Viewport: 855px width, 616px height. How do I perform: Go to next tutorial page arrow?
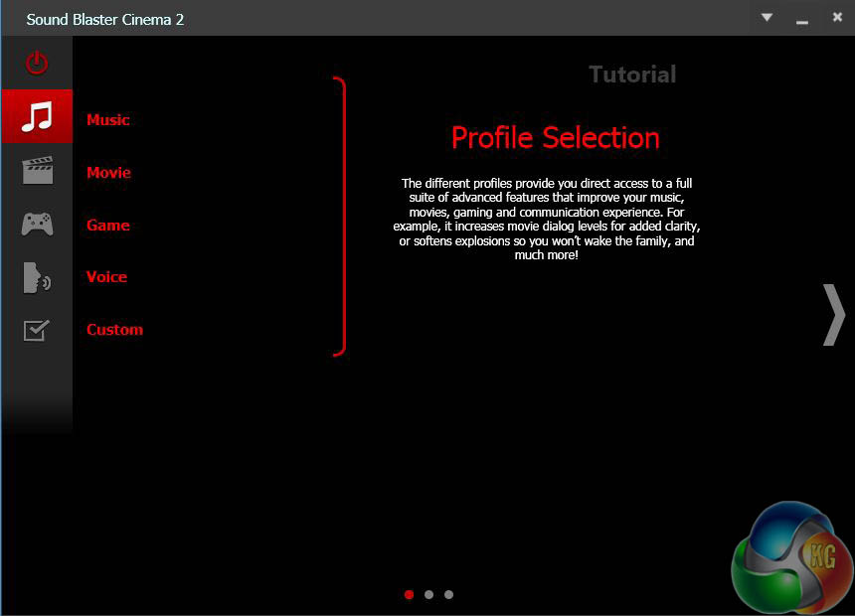tap(834, 315)
